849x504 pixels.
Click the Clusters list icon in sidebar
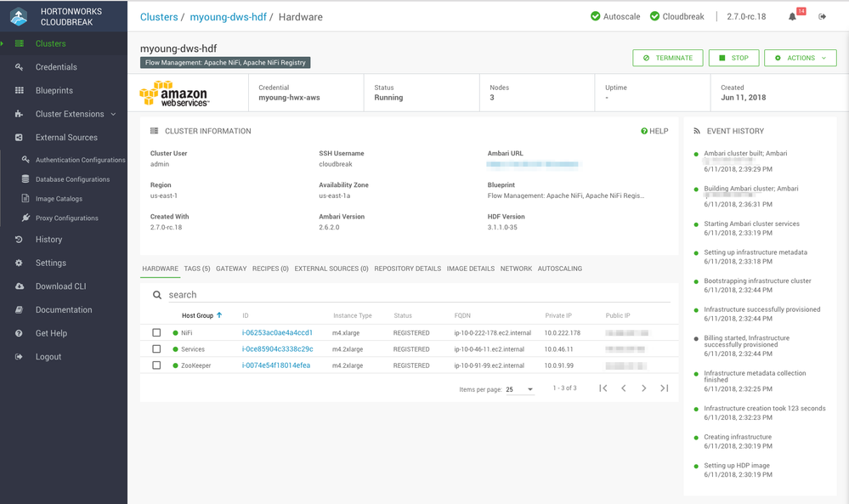(x=20, y=43)
